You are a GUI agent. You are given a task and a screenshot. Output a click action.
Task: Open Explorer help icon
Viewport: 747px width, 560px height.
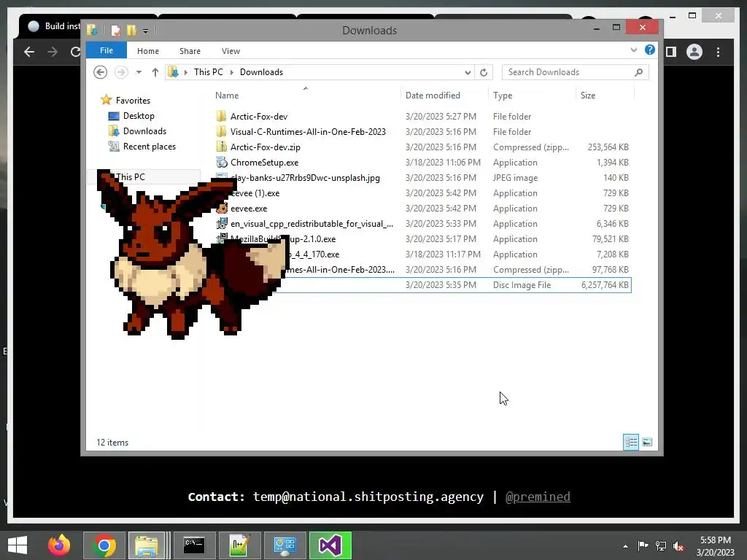pos(650,50)
